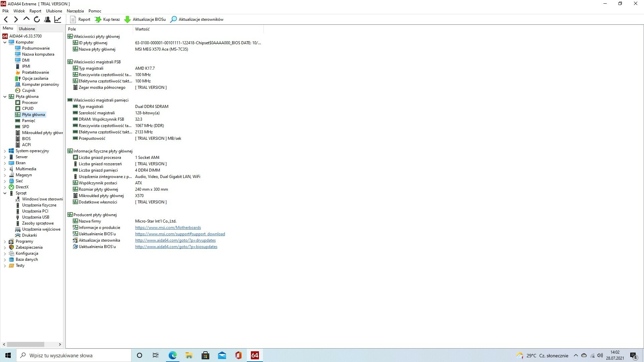644x362 pixels.
Task: Click the Back navigation arrow
Action: 6,19
